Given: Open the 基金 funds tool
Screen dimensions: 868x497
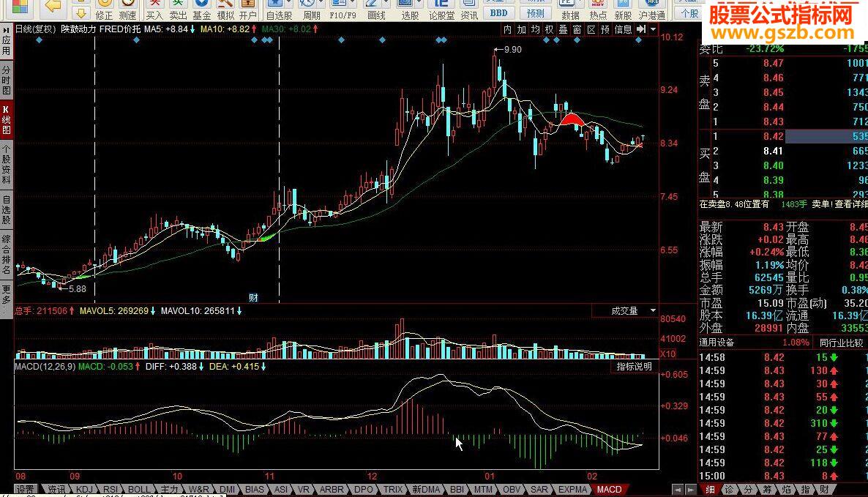Looking at the screenshot, I should coord(201,10).
